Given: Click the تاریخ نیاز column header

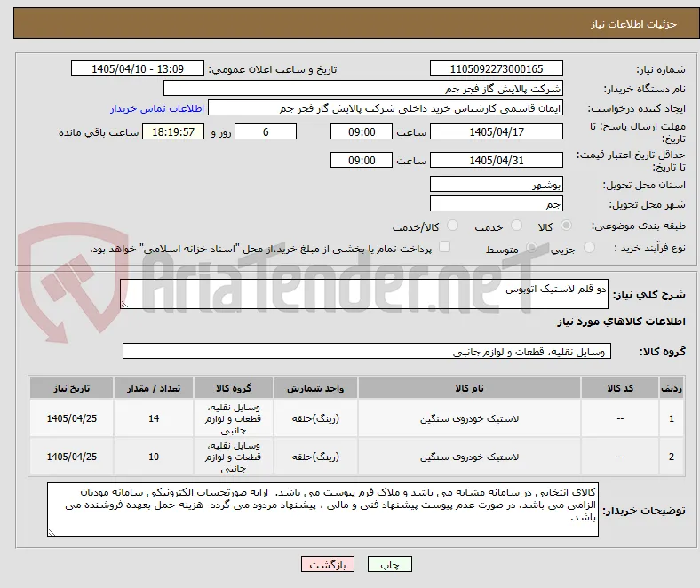Looking at the screenshot, I should [x=71, y=388].
